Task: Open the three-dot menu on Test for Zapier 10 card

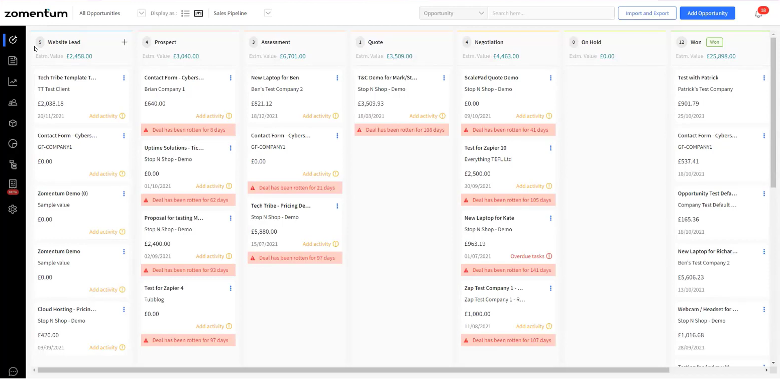Action: [x=550, y=148]
